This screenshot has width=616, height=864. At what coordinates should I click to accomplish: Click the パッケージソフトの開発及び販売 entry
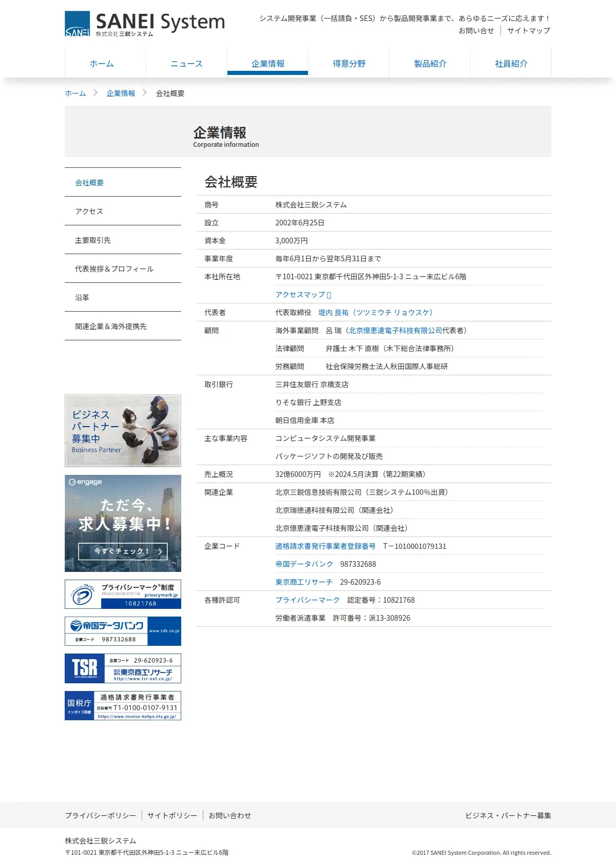329,456
